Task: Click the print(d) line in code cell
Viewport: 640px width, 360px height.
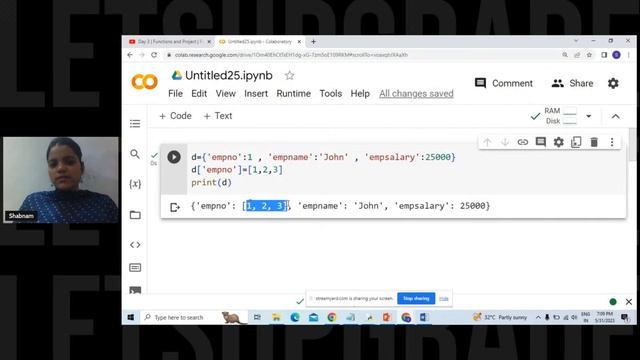Action: click(x=211, y=182)
